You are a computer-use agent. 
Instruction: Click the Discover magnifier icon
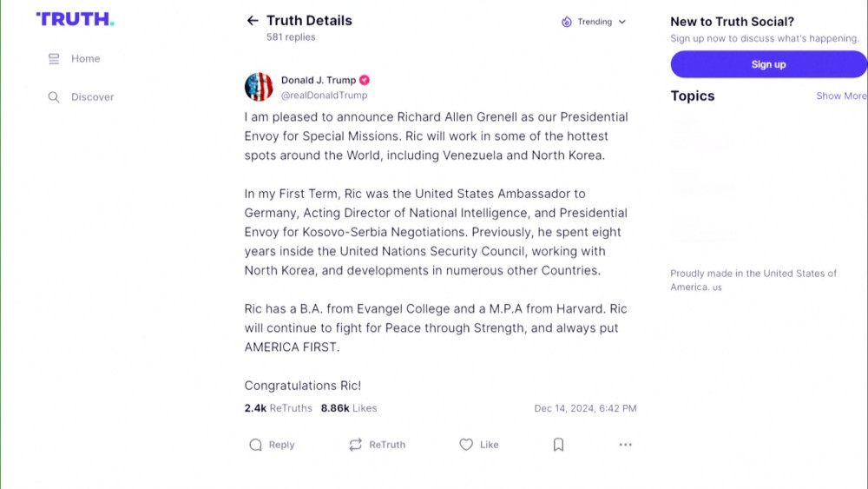tap(54, 97)
